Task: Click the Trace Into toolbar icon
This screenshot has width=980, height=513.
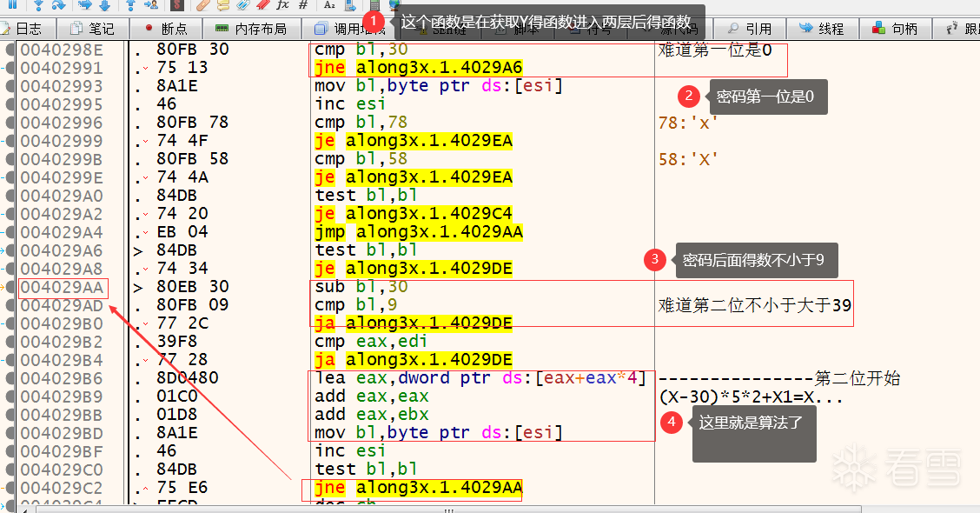Action: pos(85,4)
